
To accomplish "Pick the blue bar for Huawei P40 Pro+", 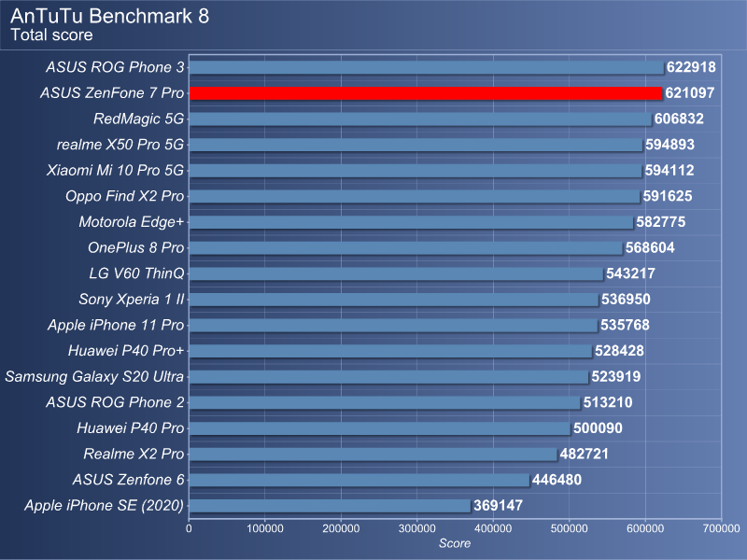I will (x=390, y=351).
